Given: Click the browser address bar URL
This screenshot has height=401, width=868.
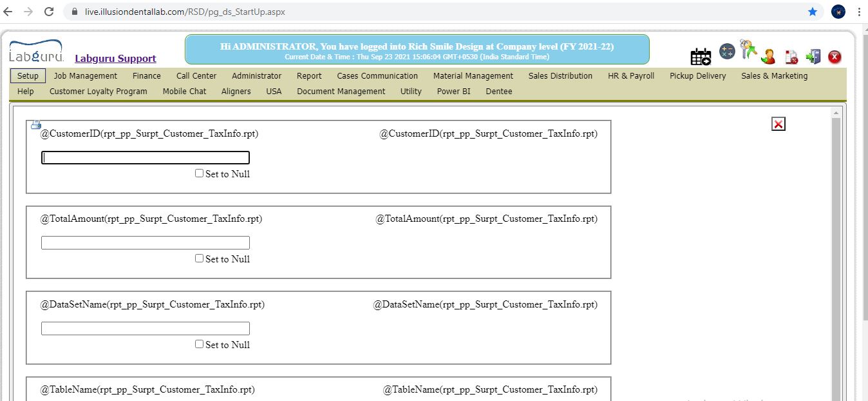Looking at the screenshot, I should [185, 12].
